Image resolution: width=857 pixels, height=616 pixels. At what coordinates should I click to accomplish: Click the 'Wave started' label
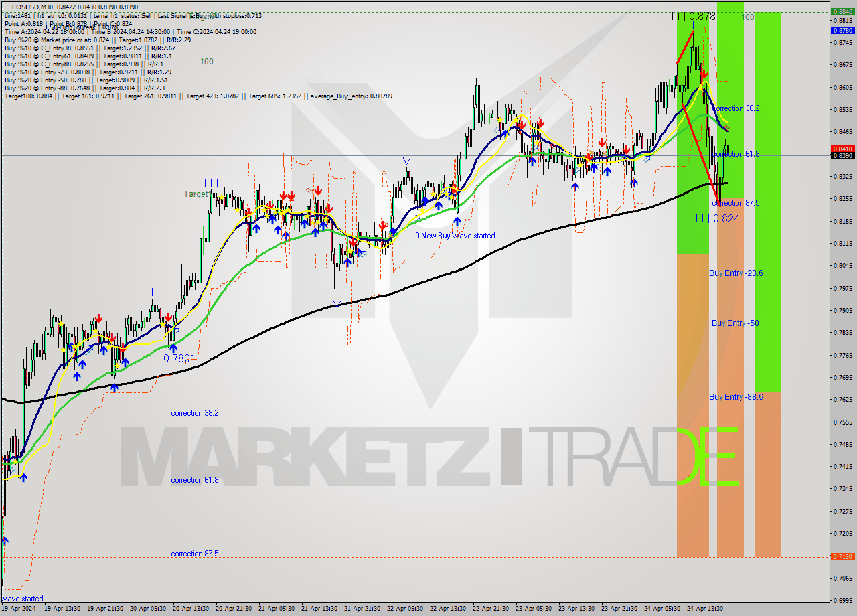click(22, 599)
